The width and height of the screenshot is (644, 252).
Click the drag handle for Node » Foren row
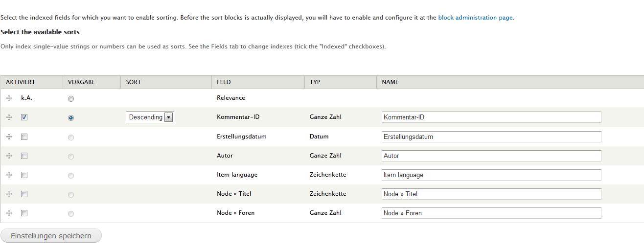pos(9,213)
